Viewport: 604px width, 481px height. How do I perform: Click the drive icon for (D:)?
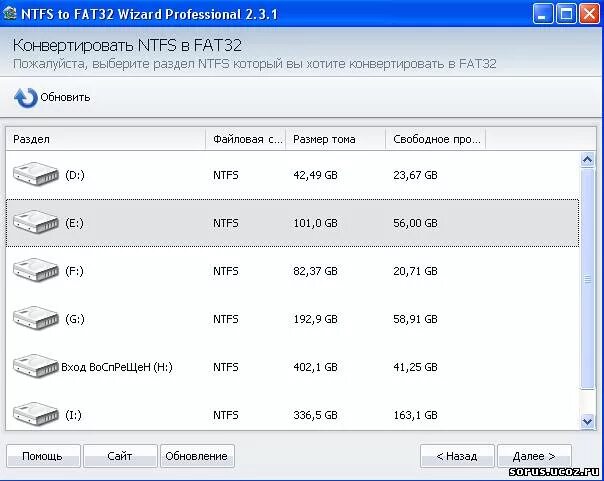click(35, 174)
